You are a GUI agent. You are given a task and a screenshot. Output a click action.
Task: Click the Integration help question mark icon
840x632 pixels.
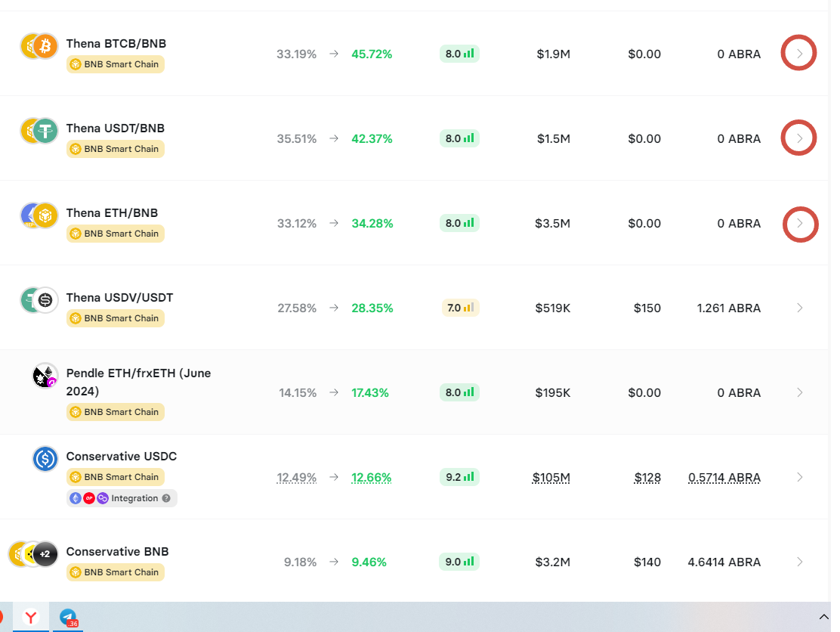[x=166, y=498]
